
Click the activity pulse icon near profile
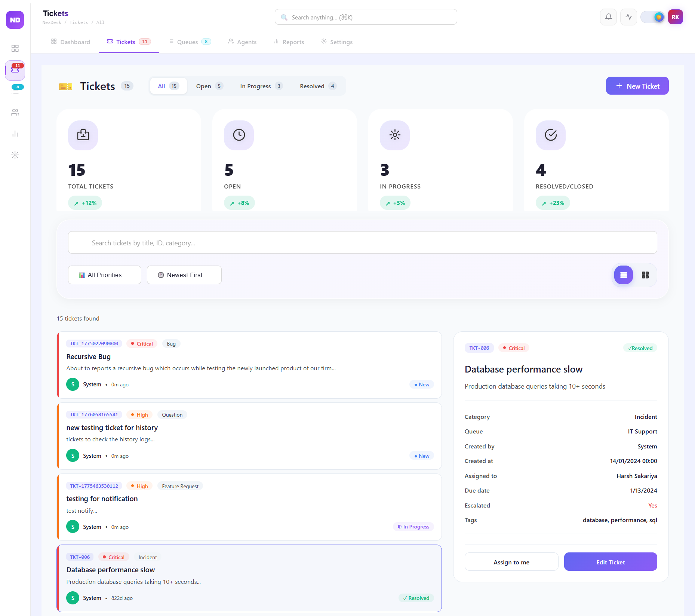click(x=628, y=17)
